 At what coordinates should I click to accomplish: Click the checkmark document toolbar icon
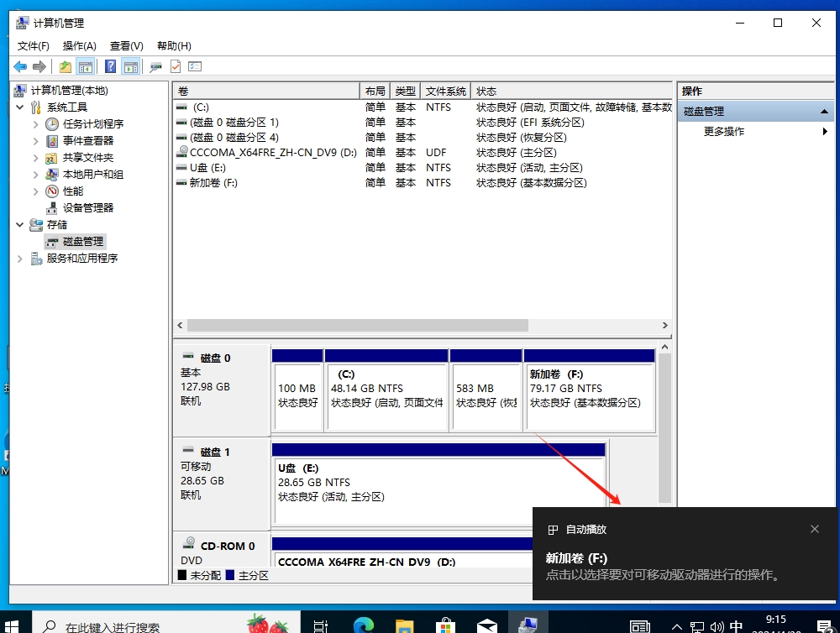(176, 67)
